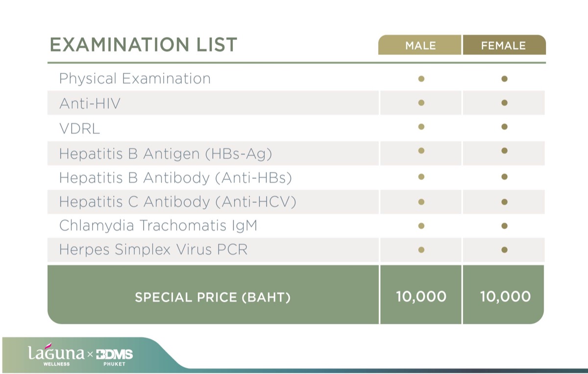The image size is (588, 374).
Task: Click the EXAMINATION LIST heading
Action: [144, 45]
